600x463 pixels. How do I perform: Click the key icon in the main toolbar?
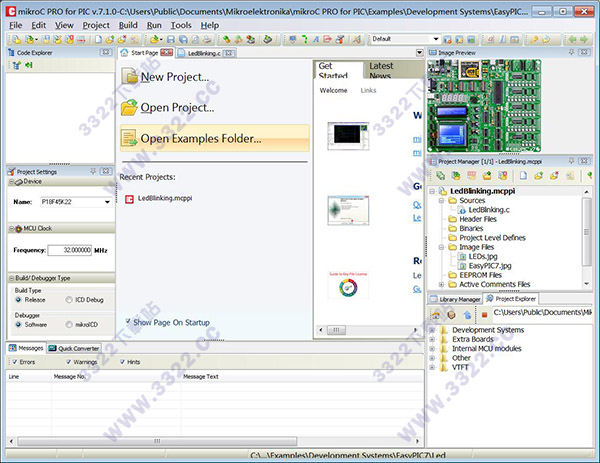tap(534, 39)
